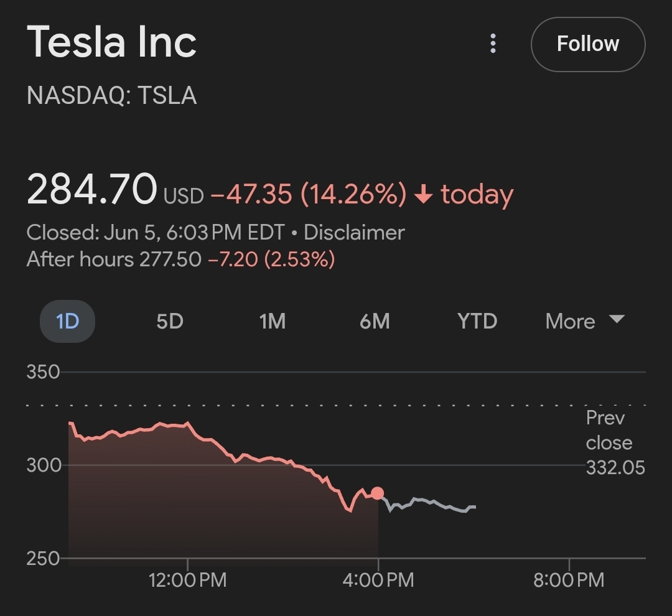This screenshot has width=672, height=616.
Task: Show the 6M chart range
Action: [x=375, y=321]
